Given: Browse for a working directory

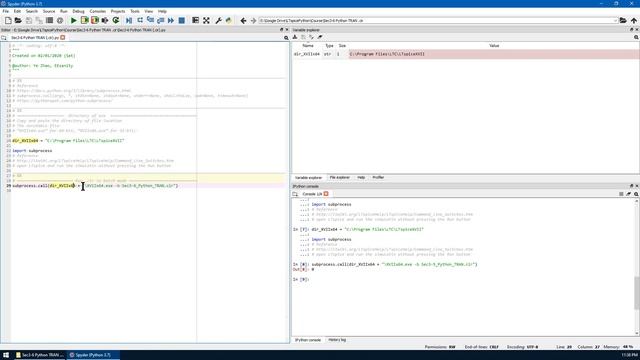Looking at the screenshot, I should tap(623, 20).
